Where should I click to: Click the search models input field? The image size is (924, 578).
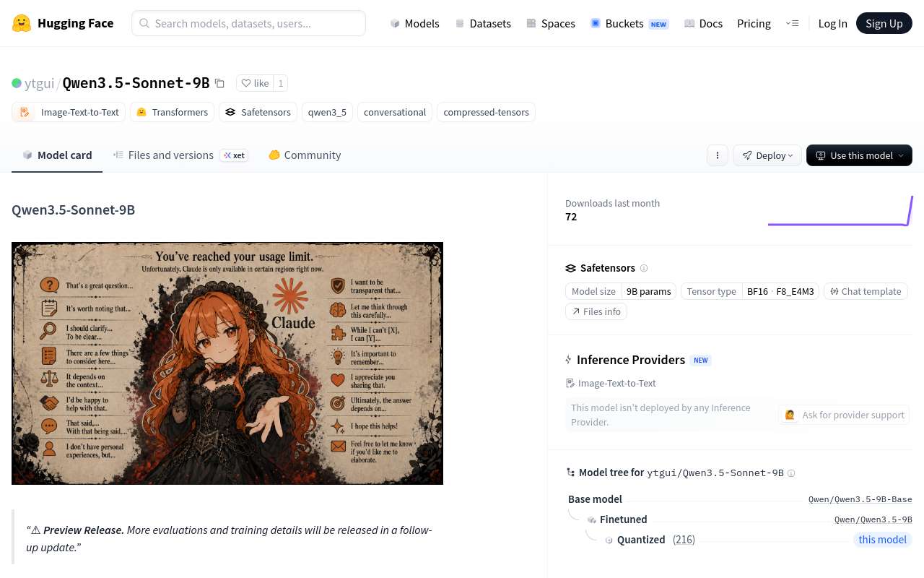coord(248,23)
